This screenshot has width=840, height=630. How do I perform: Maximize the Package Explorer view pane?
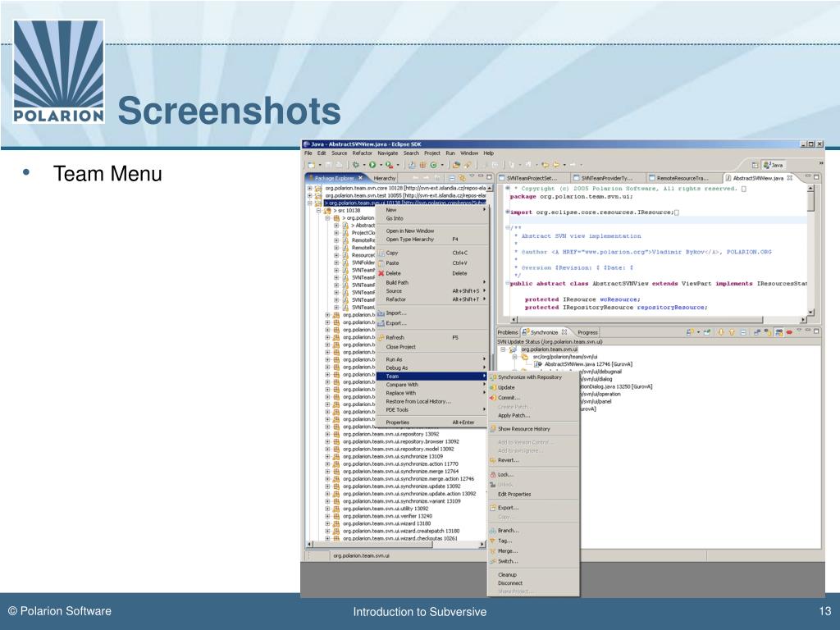click(x=489, y=177)
